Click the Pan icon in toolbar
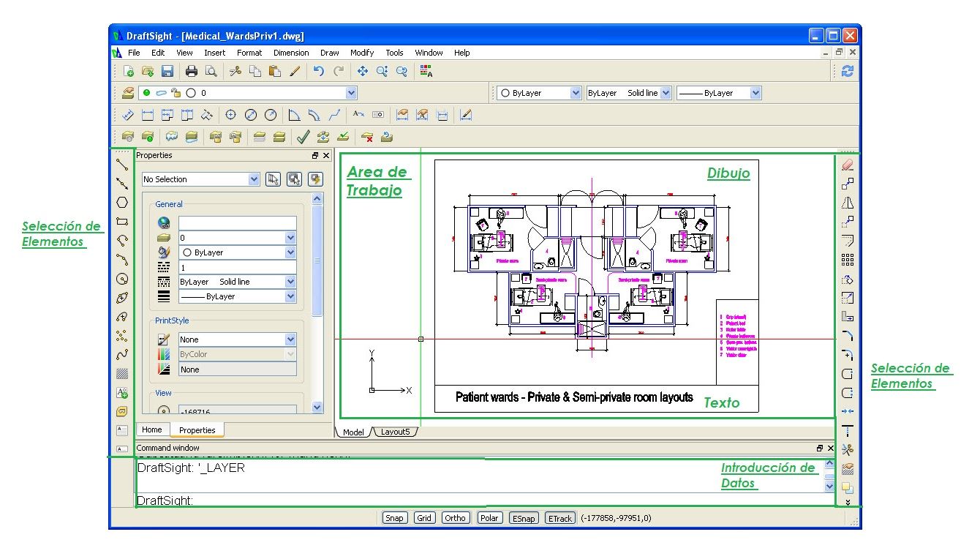The image size is (980, 559). point(362,71)
